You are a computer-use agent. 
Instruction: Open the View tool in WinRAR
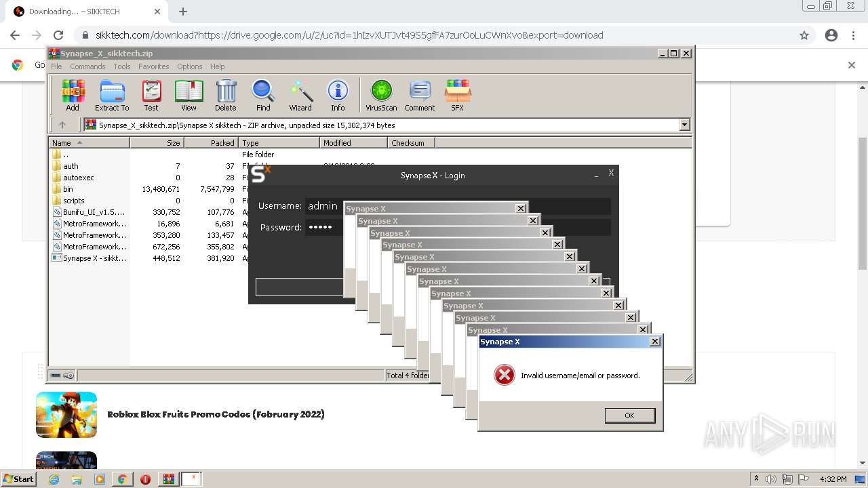(189, 96)
